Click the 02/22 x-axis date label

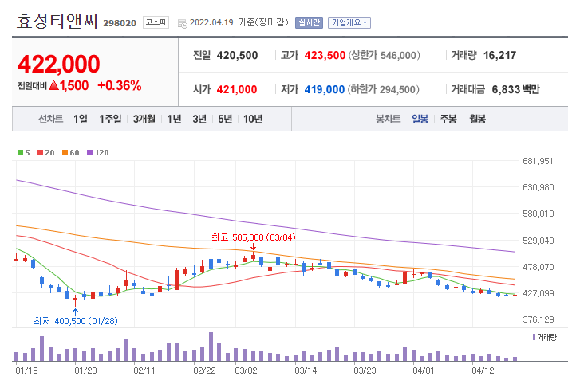(x=204, y=370)
